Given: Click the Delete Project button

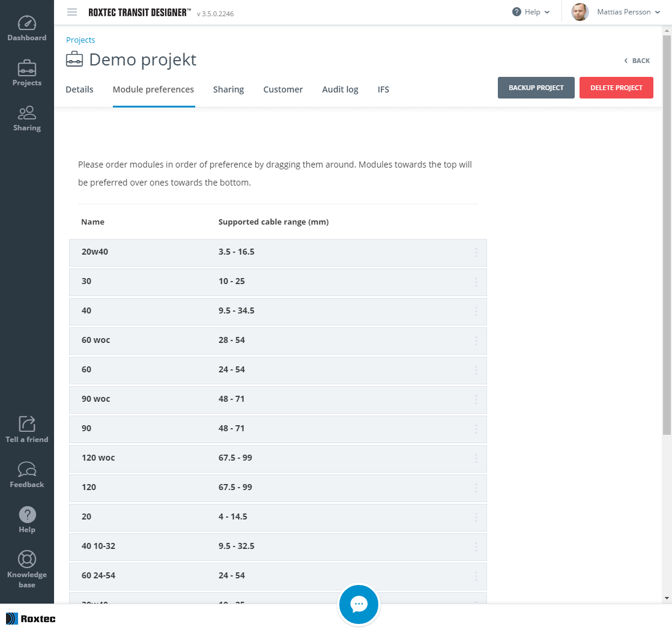Looking at the screenshot, I should pos(616,88).
